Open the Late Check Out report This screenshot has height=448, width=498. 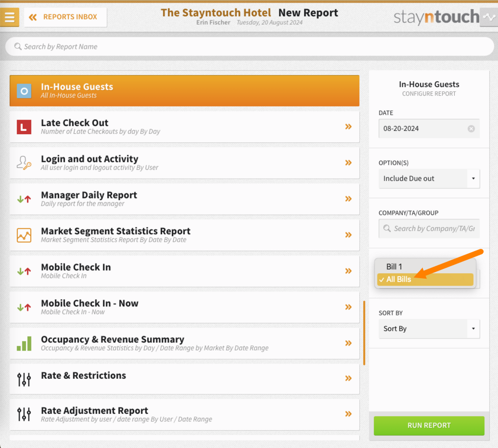coord(185,127)
